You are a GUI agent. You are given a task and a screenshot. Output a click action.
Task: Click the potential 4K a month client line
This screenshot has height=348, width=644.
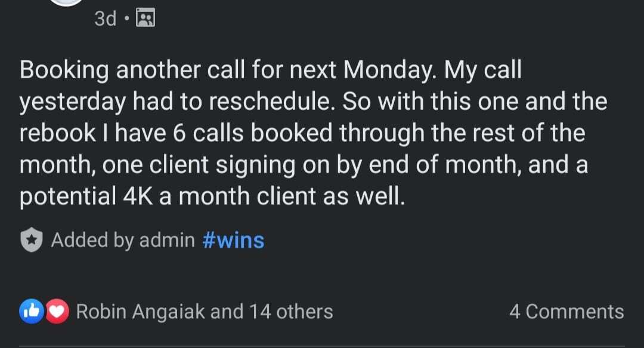pyautogui.click(x=212, y=196)
